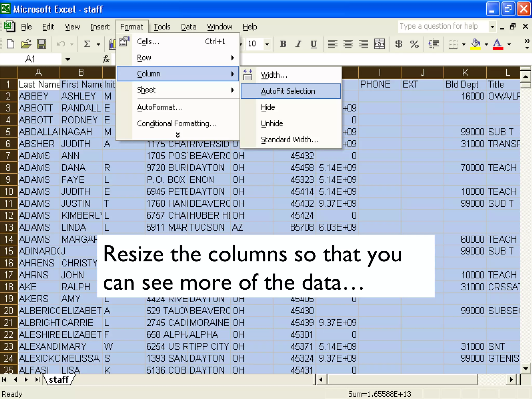Click vertical scrollbar down arrow
The image size is (532, 399).
pos(526,368)
